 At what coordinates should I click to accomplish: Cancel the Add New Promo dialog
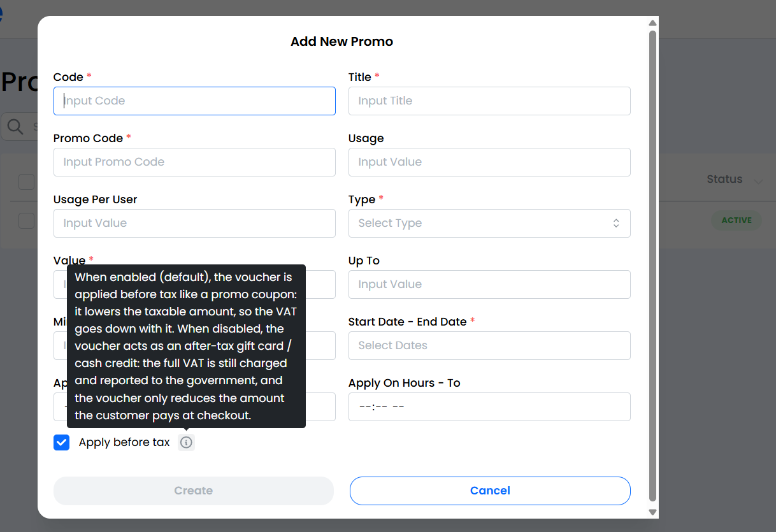(x=490, y=491)
